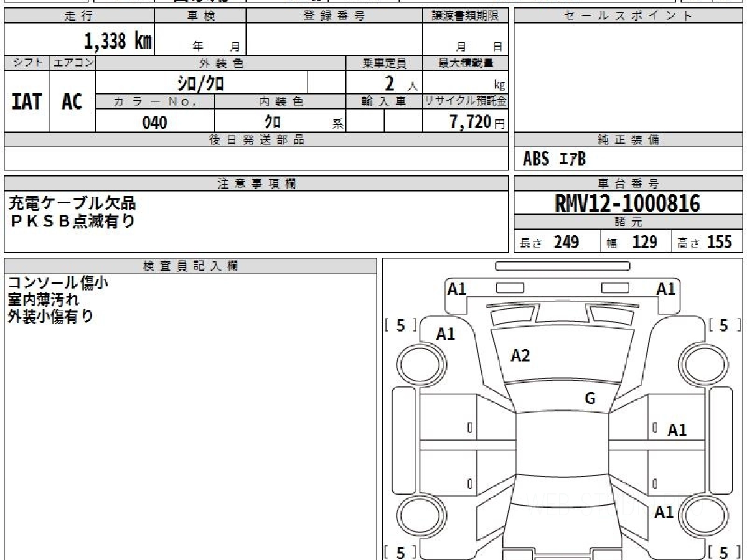The image size is (747, 560).
Task: Click the 車台番号 header
Action: [629, 184]
